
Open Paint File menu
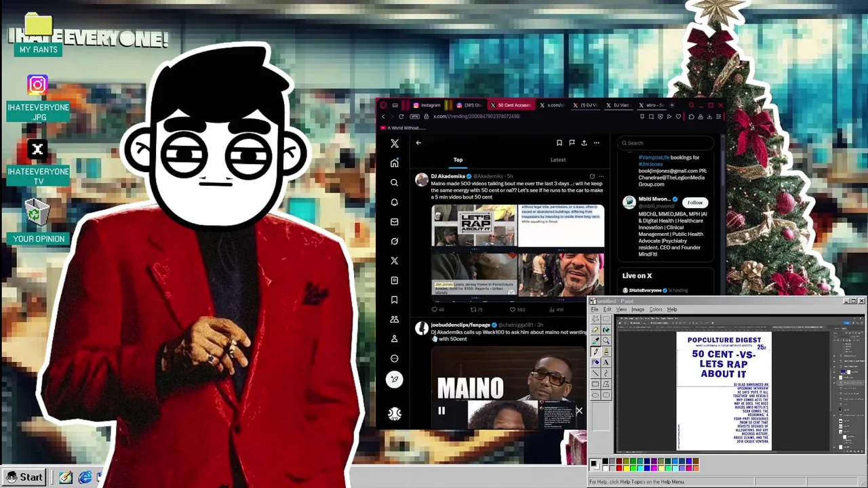[x=595, y=309]
